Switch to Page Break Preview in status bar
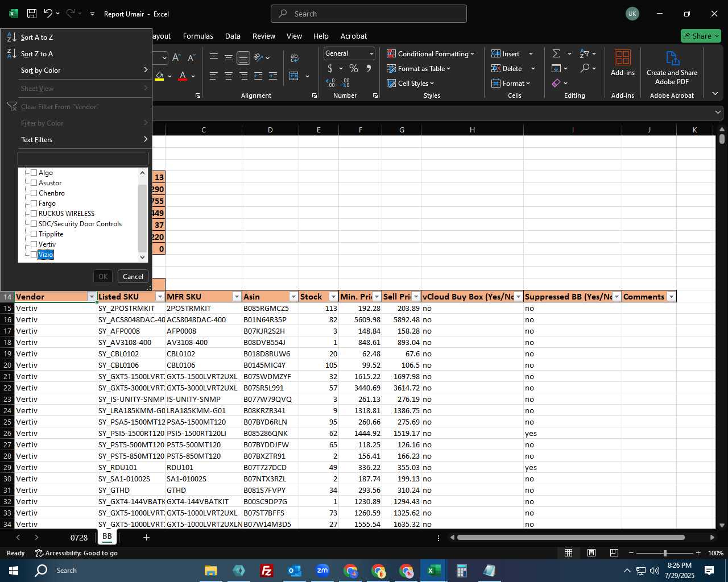728x582 pixels. [614, 553]
